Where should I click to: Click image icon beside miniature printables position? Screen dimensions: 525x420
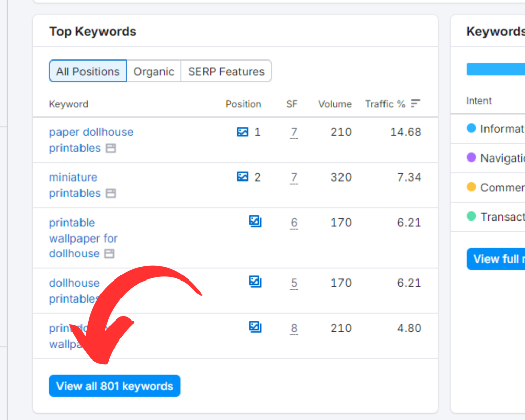[243, 177]
